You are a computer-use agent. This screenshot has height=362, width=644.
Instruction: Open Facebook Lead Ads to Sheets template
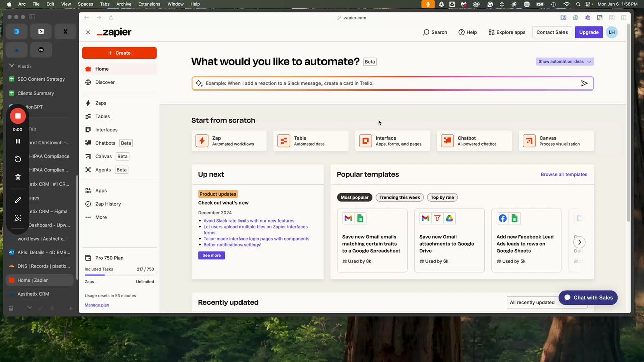click(526, 240)
